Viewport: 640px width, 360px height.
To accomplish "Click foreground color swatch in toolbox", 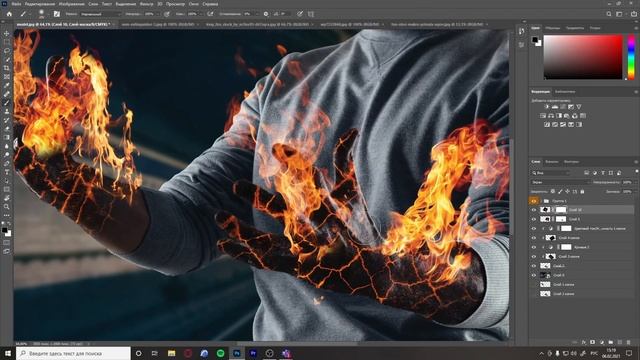I will 5,231.
